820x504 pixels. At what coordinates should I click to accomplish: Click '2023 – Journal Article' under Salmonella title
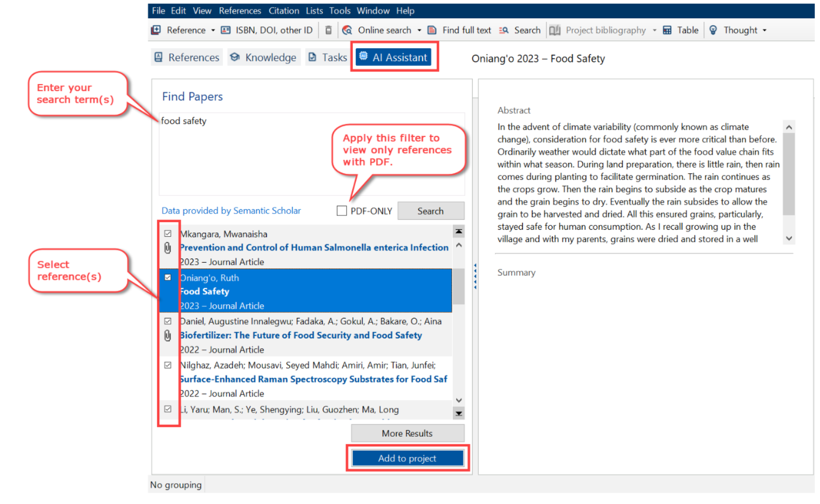(222, 262)
